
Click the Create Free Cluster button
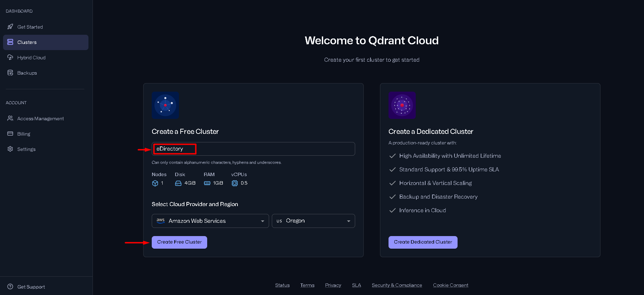pos(179,242)
